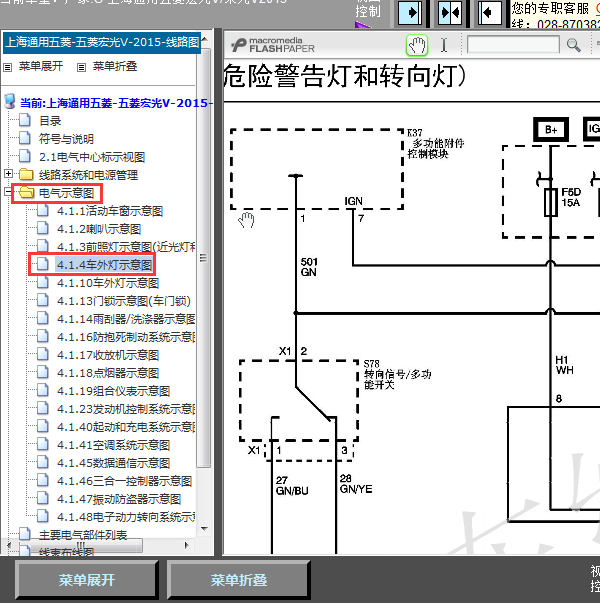Open 4.1.19组合仪表示意图
This screenshot has height=603, width=600.
pyautogui.click(x=113, y=391)
